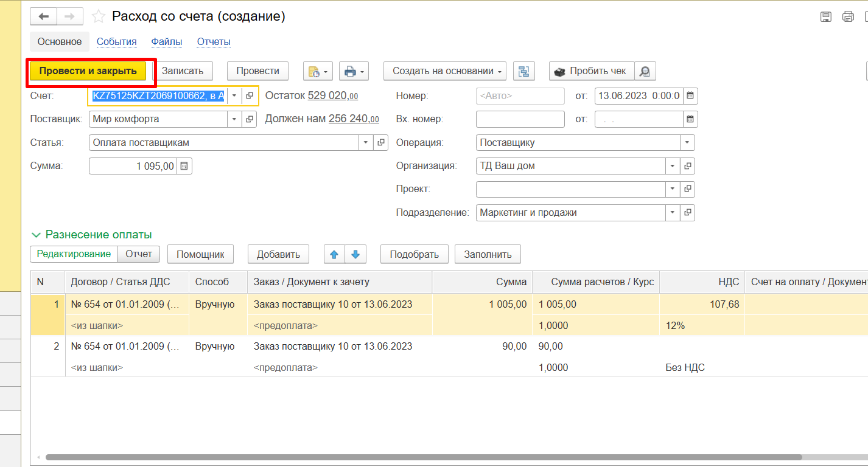Move row up with blue arrow
Screen dimensions: 868x467
pos(334,254)
